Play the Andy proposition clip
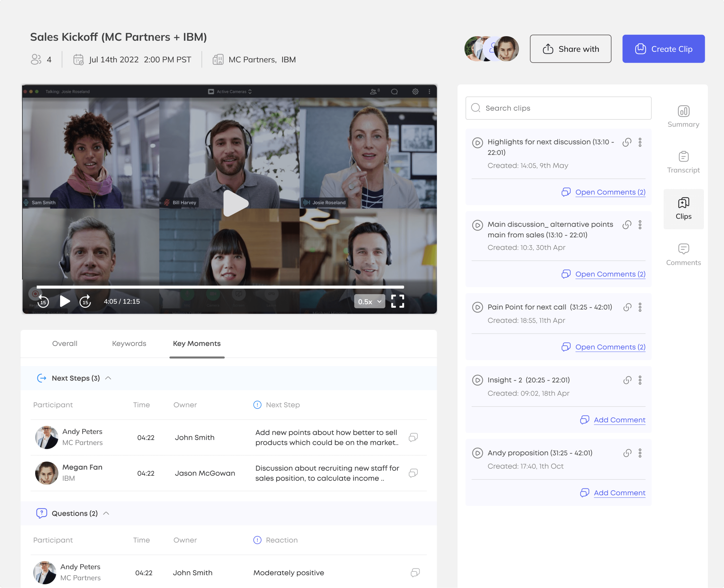 (x=477, y=453)
